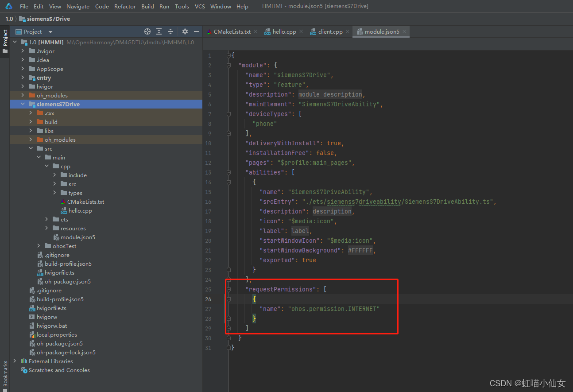Image resolution: width=573 pixels, height=392 pixels.
Task: Click the locate/select opened file icon
Action: pos(147,31)
